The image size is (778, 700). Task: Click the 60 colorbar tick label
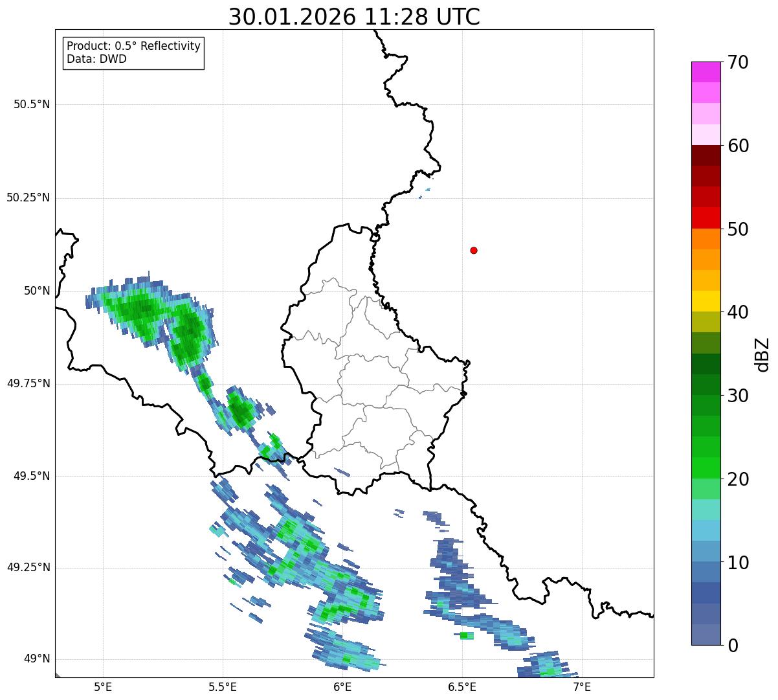coord(739,146)
